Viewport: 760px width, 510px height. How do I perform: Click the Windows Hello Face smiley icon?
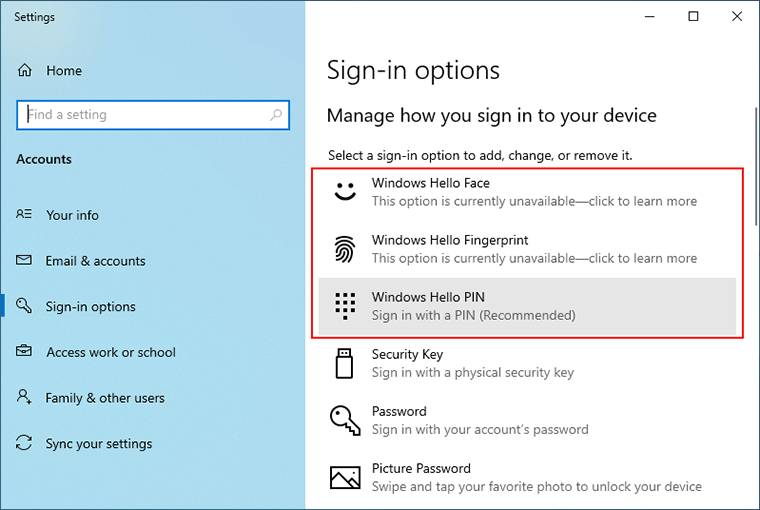pos(345,191)
